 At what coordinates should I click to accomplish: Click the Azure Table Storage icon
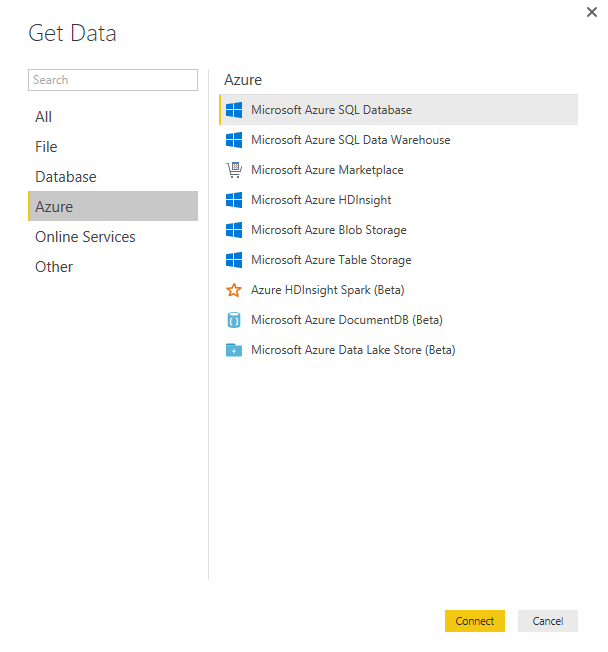(x=234, y=260)
